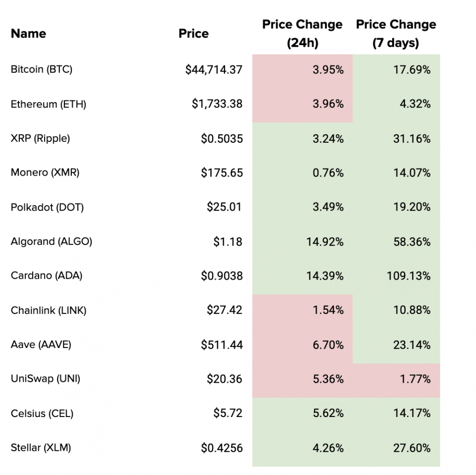Screen dimensions: 476x475
Task: Select the Cardano (ADA) price $0.9038
Action: [x=222, y=276]
